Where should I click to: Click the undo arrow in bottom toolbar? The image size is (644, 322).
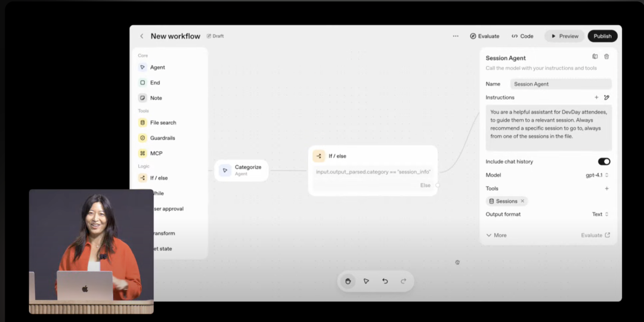pos(385,281)
